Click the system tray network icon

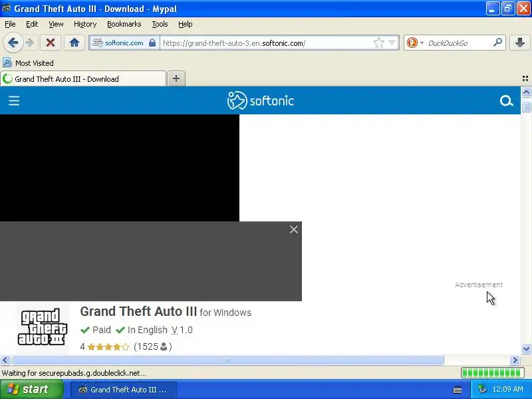click(x=481, y=389)
